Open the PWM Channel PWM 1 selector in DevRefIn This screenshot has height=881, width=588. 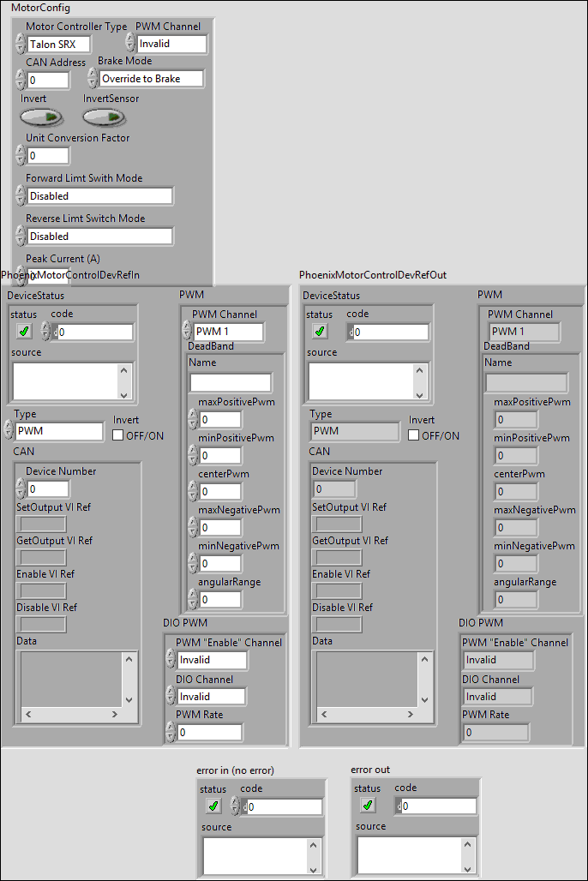point(228,332)
